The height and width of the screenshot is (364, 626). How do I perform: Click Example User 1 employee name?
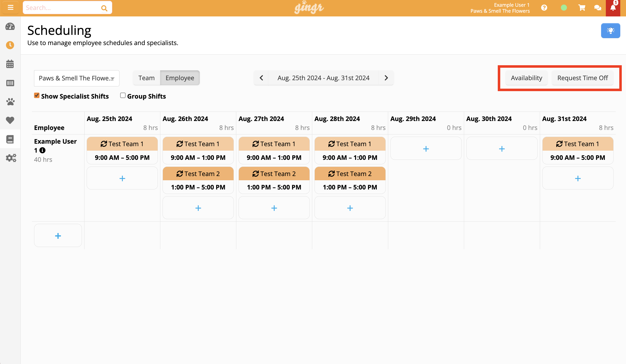click(55, 146)
